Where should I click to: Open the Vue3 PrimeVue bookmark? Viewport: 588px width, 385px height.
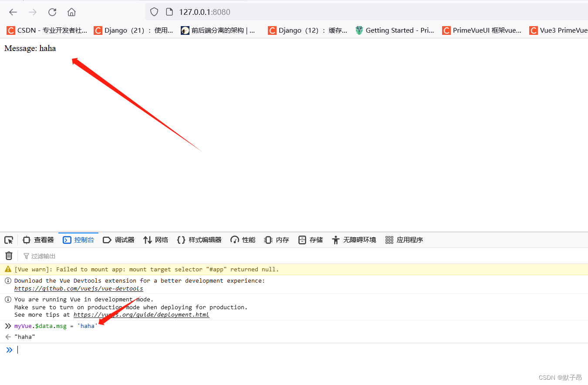(559, 30)
